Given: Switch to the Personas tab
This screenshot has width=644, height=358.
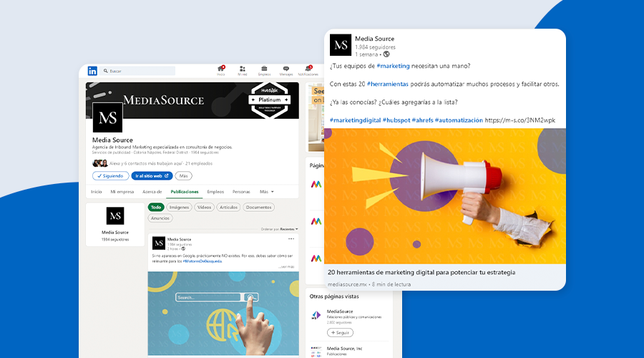Looking at the screenshot, I should (241, 192).
